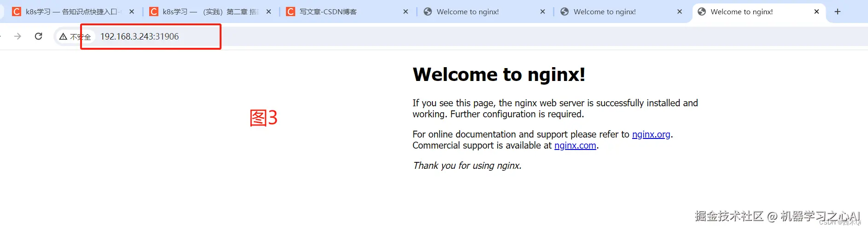Open new browser tab with plus button
The height and width of the screenshot is (230, 868).
(838, 11)
